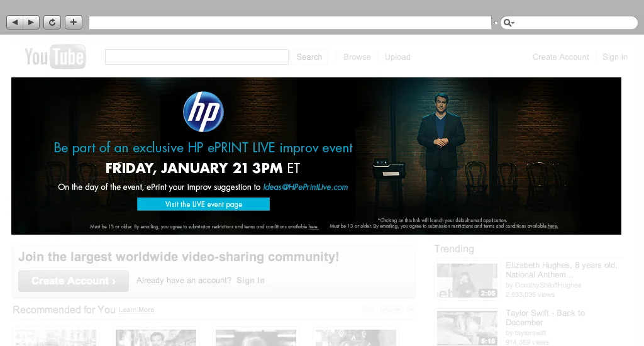This screenshot has width=644, height=346.
Task: Open the Elizabeth Hughes National Anthem thumbnail
Action: coord(467,280)
